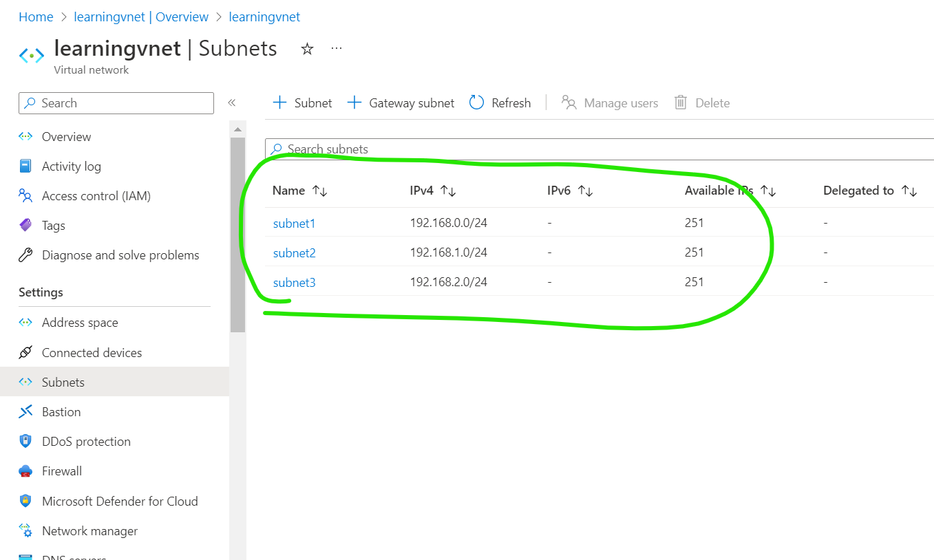Select Firewall in the settings menu
934x560 pixels.
click(x=61, y=471)
